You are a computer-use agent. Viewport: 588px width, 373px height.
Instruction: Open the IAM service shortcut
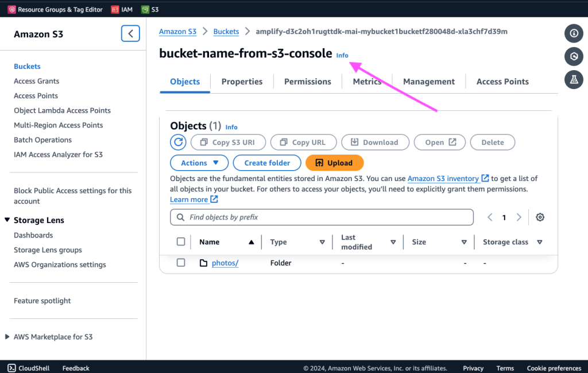tap(122, 9)
